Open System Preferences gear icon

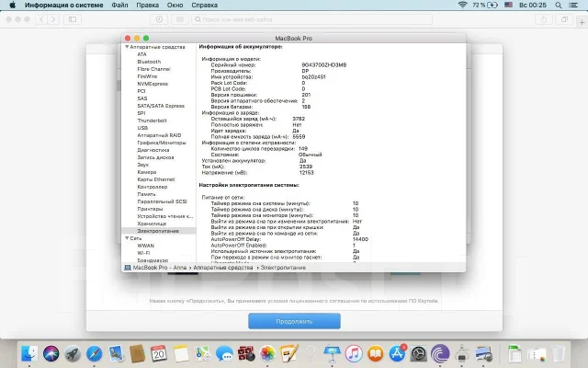point(419,353)
